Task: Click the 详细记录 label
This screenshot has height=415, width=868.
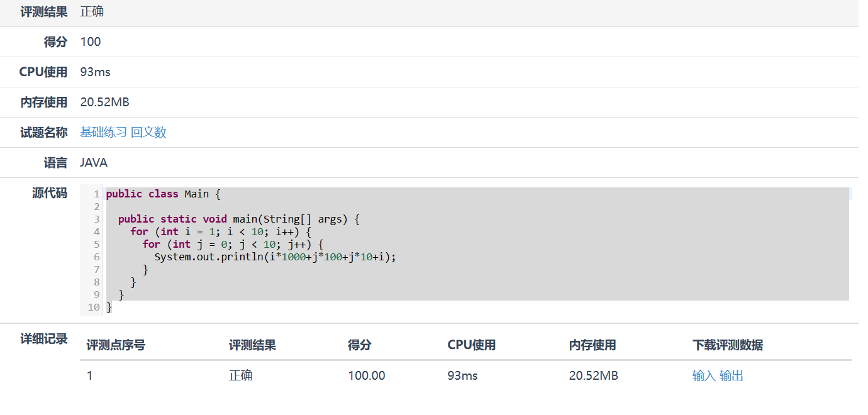Action: click(44, 340)
